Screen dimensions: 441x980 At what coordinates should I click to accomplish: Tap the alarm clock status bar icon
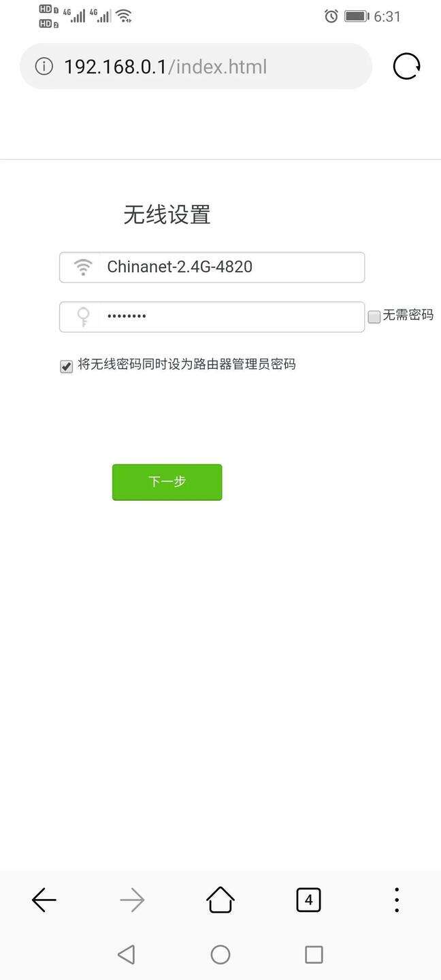[x=331, y=16]
